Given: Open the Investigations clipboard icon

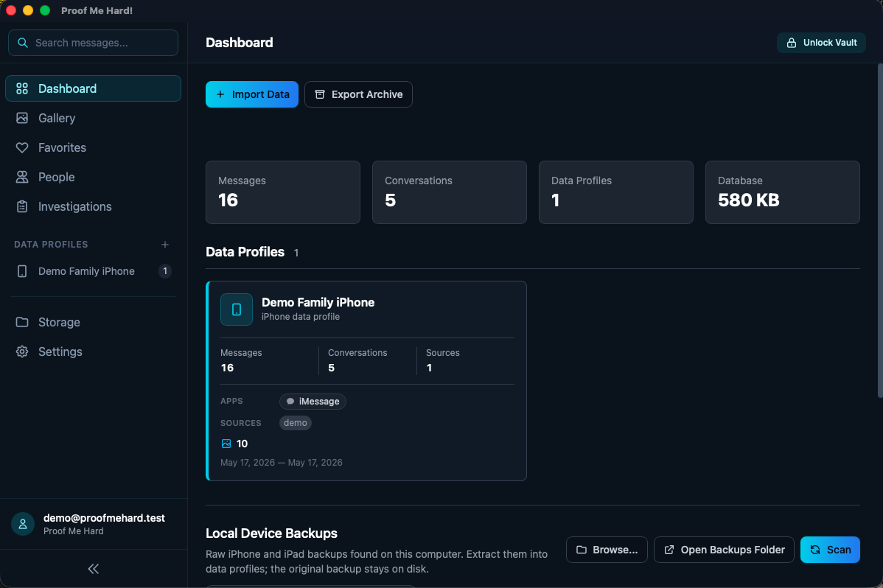Looking at the screenshot, I should click(x=22, y=207).
